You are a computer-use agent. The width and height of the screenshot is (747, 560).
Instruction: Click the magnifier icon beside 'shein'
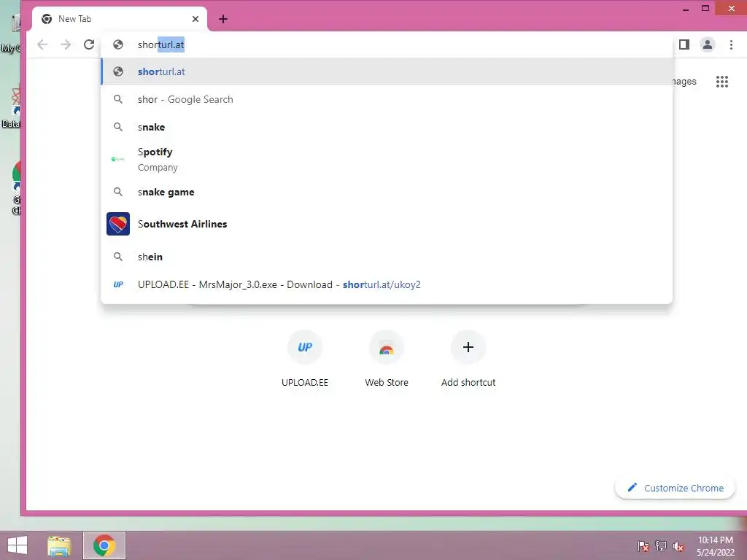(118, 257)
